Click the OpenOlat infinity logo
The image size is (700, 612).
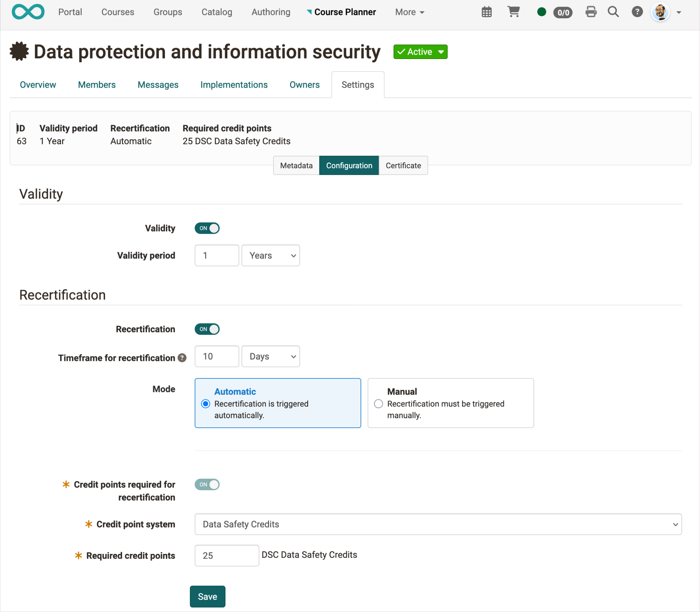(x=28, y=12)
